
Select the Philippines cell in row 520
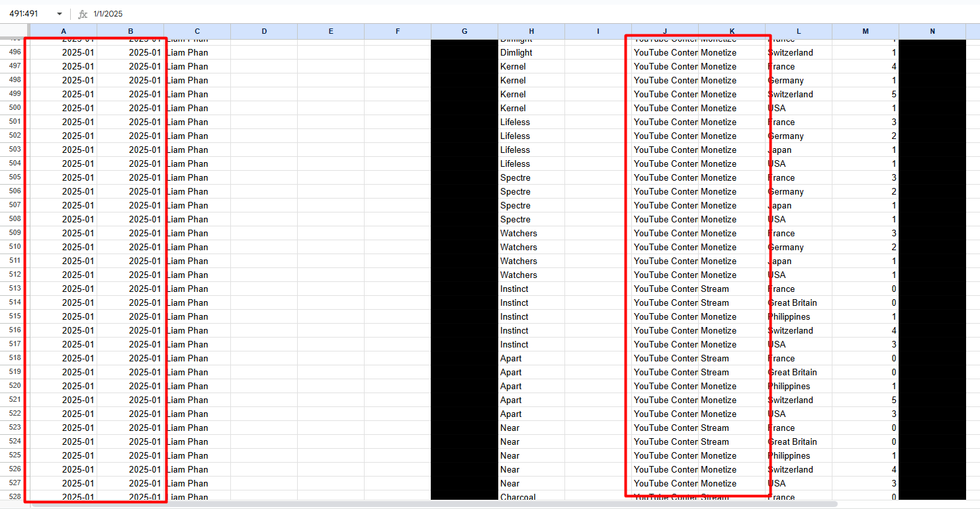tap(798, 386)
